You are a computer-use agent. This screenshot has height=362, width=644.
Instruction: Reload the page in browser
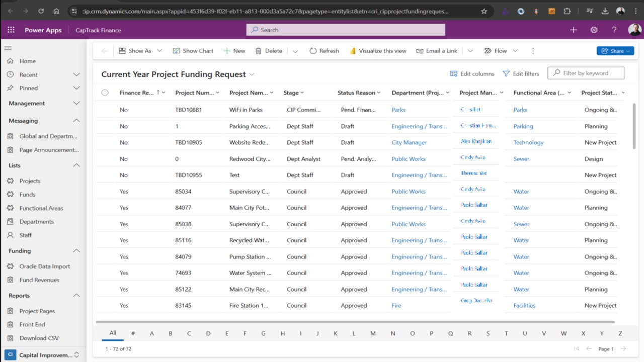click(41, 11)
